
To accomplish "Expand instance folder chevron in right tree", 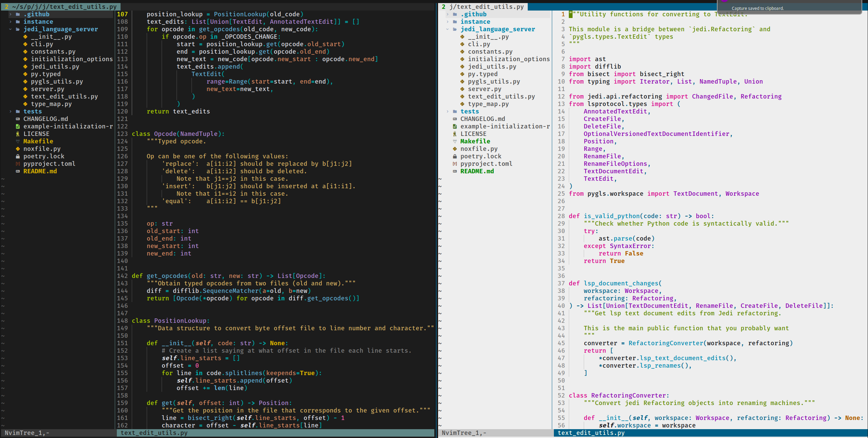I will pyautogui.click(x=448, y=22).
